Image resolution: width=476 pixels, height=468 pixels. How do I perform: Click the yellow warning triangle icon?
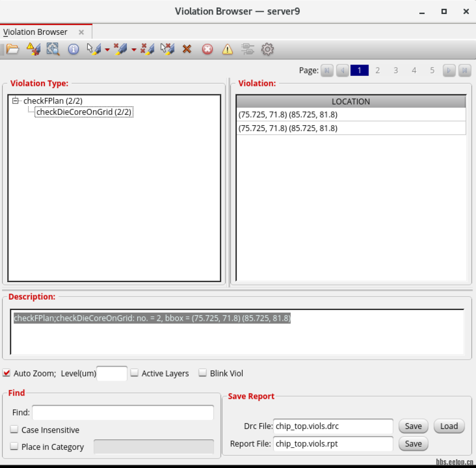pyautogui.click(x=228, y=49)
